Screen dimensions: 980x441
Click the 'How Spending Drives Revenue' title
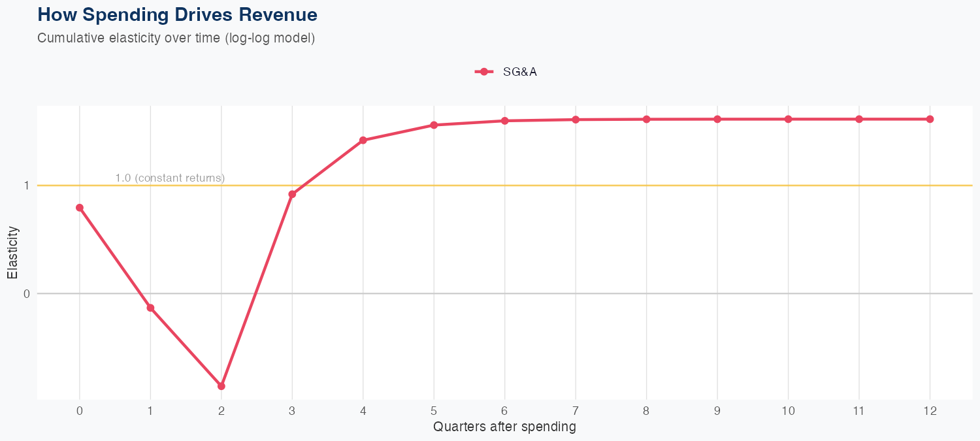pos(178,14)
